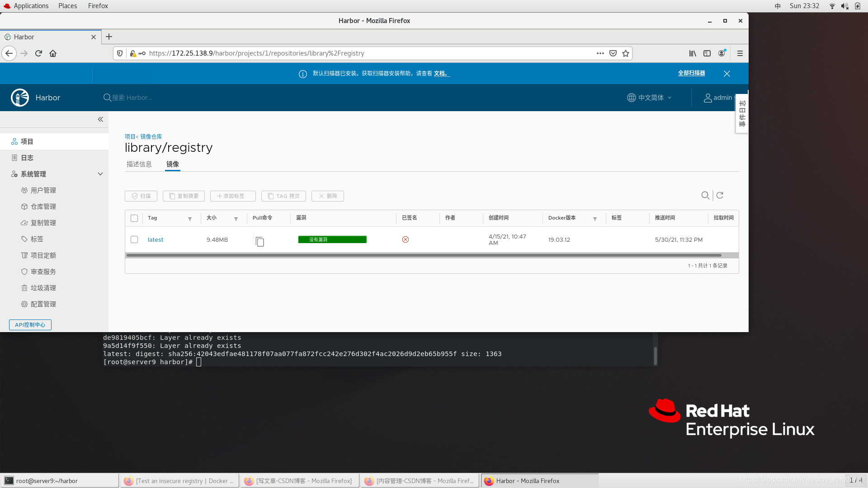
Task: Open system volume control
Action: [844, 6]
